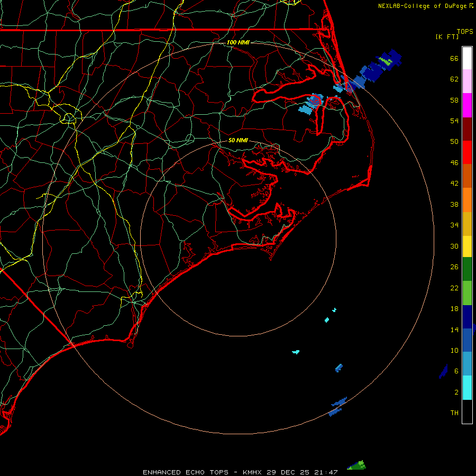Click the NEXLAB-College of DuPage label
Screen dimensions: 476x476
423,6
